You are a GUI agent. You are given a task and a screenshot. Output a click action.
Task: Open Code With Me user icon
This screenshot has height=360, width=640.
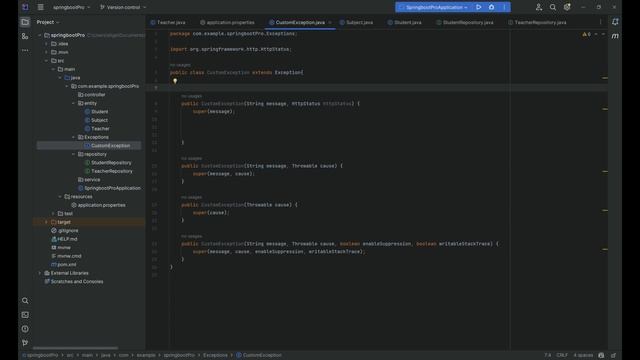click(x=539, y=7)
